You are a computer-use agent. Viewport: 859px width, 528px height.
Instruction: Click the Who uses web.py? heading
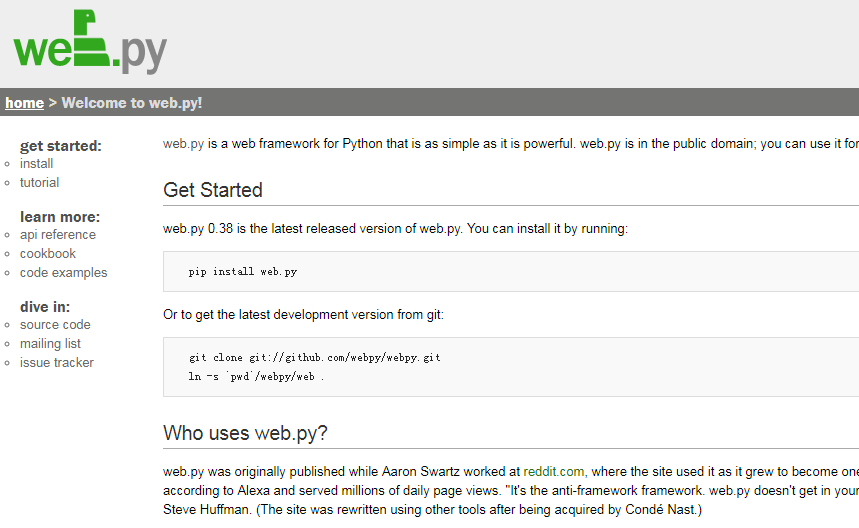coord(245,434)
